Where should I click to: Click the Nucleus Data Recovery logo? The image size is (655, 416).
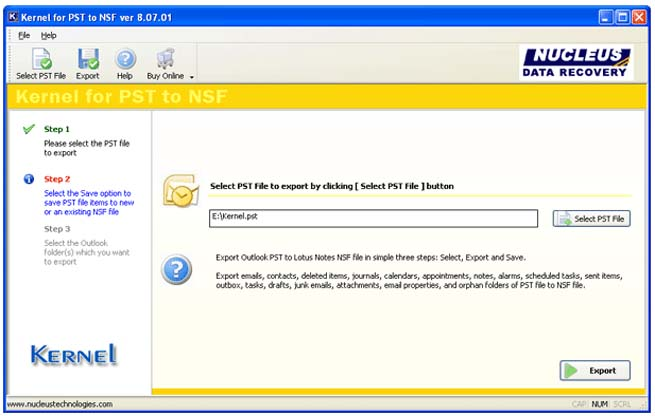[x=576, y=62]
